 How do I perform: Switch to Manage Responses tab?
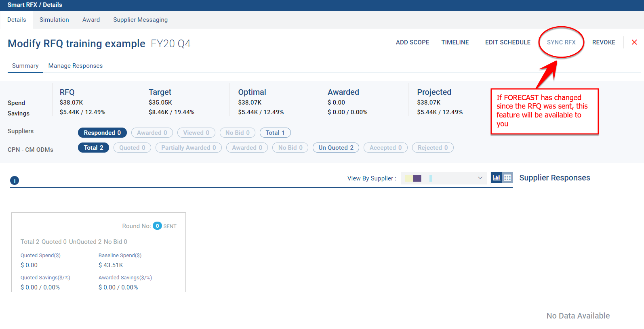click(x=76, y=66)
